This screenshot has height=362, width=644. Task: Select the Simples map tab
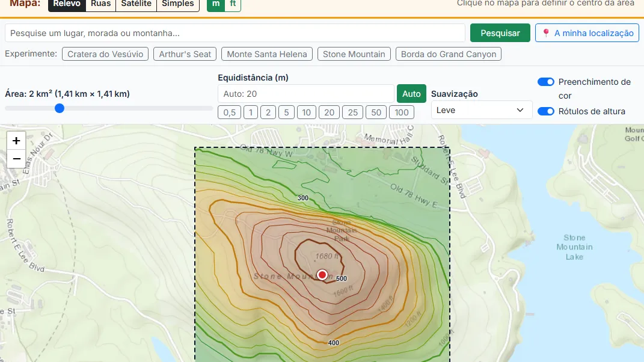(178, 4)
